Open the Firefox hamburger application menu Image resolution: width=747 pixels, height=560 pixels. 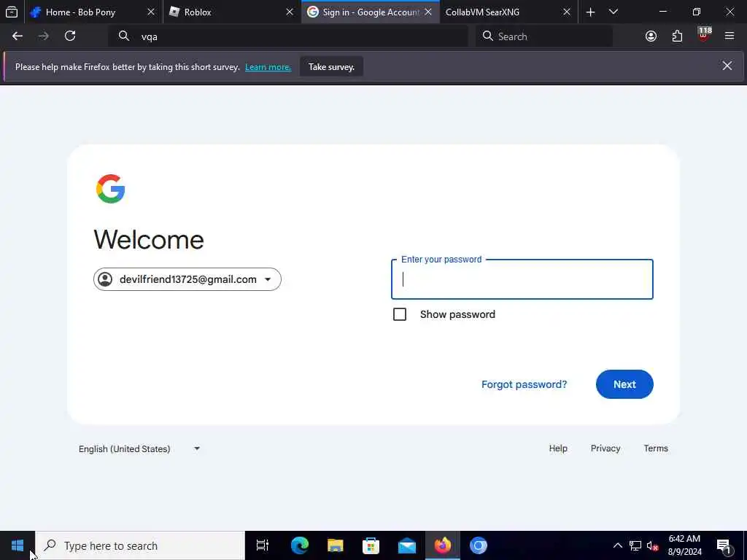pyautogui.click(x=729, y=36)
